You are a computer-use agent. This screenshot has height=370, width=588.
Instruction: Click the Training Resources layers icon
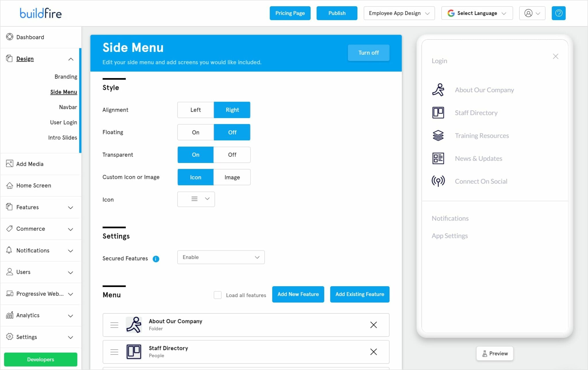(x=438, y=135)
